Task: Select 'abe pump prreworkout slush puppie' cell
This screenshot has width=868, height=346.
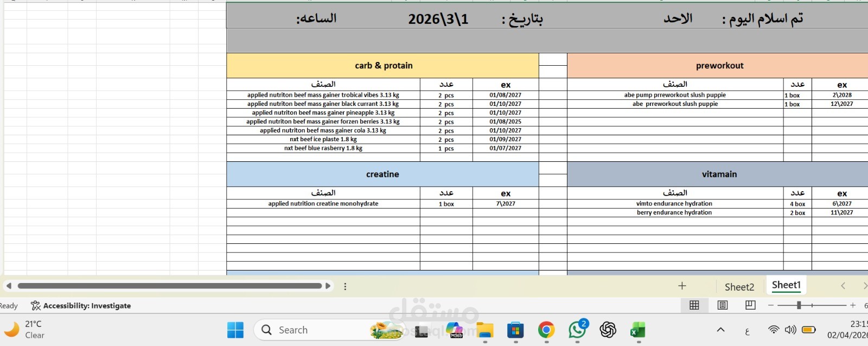Action: pyautogui.click(x=675, y=95)
